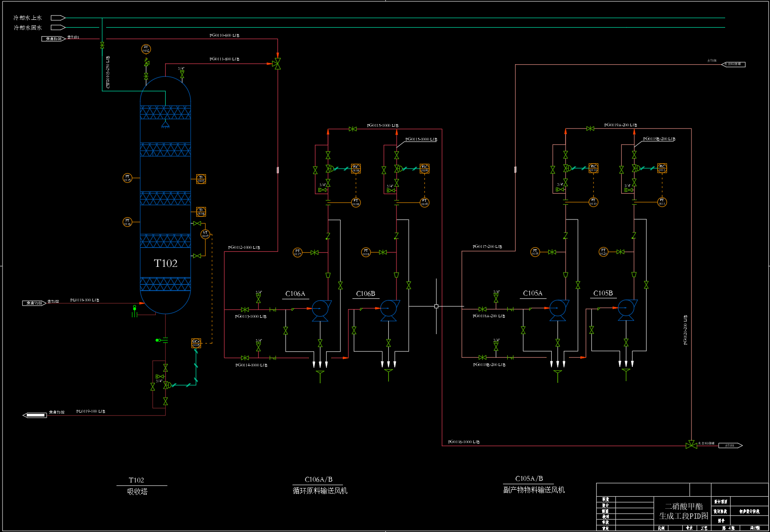Viewport: 770px width, 532px height.
Task: Select the three-way valve on line PG0111
Action: point(277,64)
